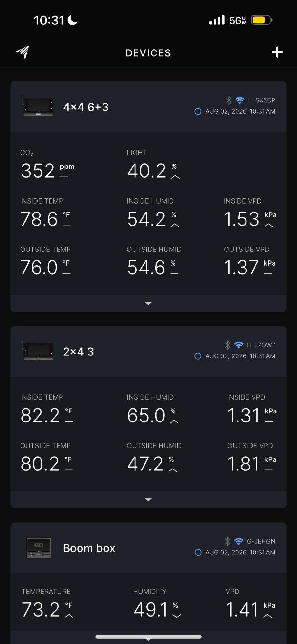This screenshot has height=644, width=297.
Task: Open the 4×4 6+3 controller thumbnail
Action: point(38,106)
